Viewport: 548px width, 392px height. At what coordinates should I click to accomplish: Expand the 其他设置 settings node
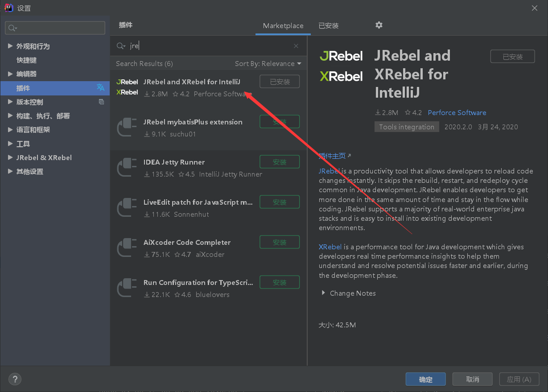tap(10, 171)
